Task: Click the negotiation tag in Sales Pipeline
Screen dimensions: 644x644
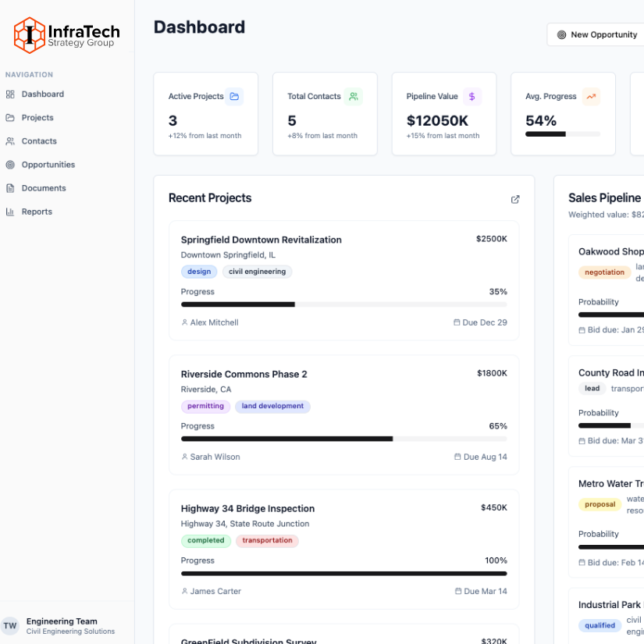Action: tap(604, 272)
